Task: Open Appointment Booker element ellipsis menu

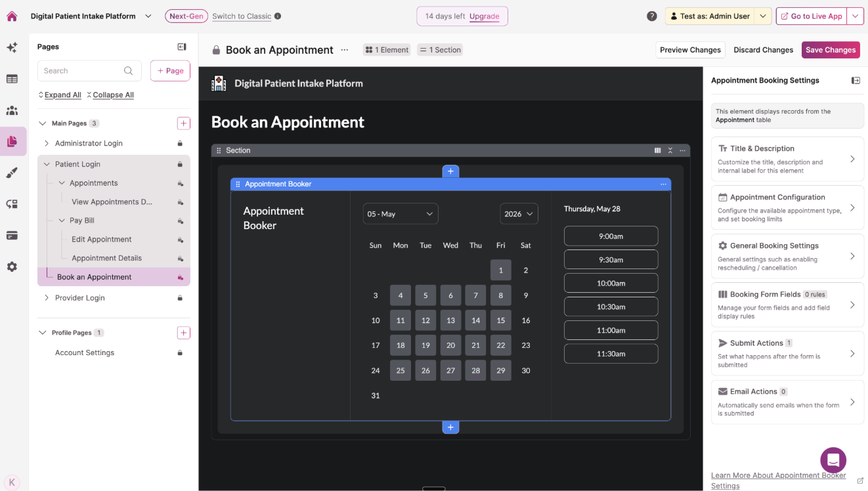Action: point(663,184)
